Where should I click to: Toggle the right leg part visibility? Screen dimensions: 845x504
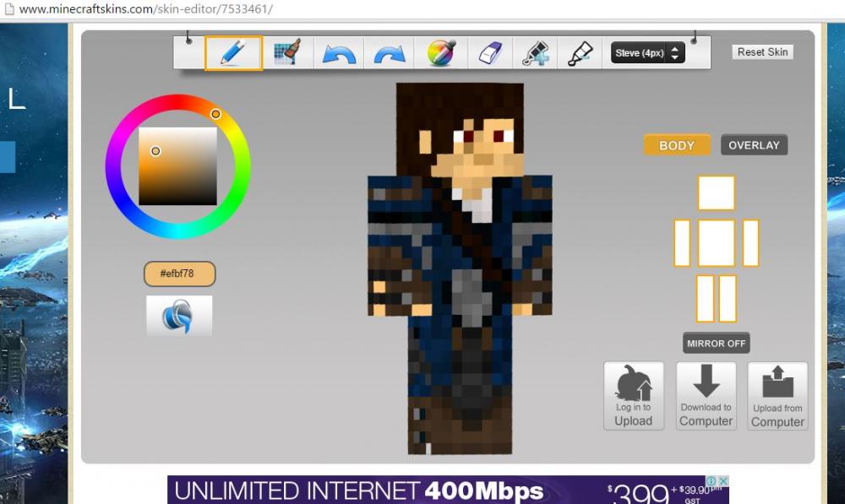click(x=728, y=298)
